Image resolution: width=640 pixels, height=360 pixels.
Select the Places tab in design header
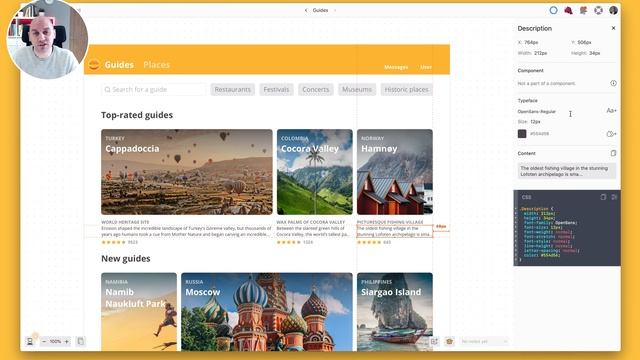[x=156, y=64]
